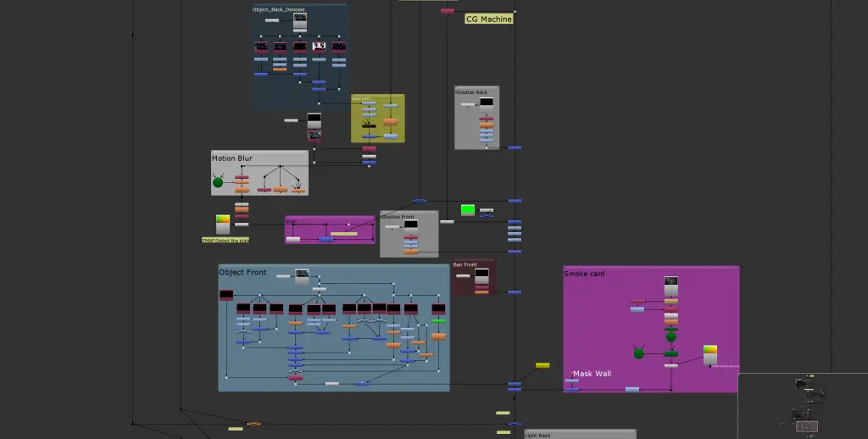This screenshot has width=868, height=439.
Task: Click the gradient thumbnail above TMAP Distort note
Action: click(223, 225)
